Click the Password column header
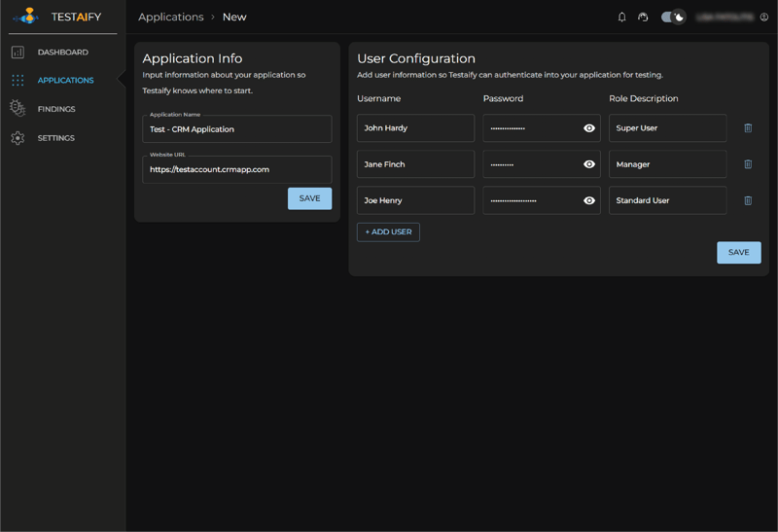 tap(503, 98)
